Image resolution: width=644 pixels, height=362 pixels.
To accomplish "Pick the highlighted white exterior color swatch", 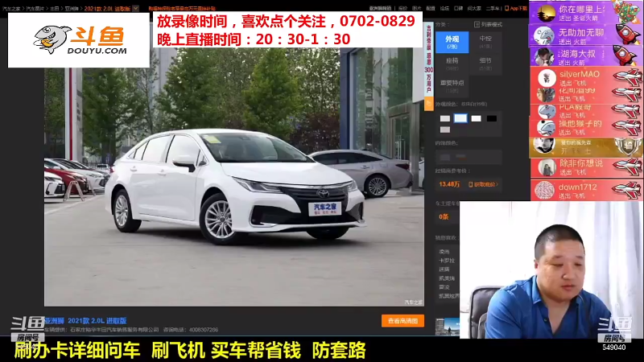I will [460, 118].
